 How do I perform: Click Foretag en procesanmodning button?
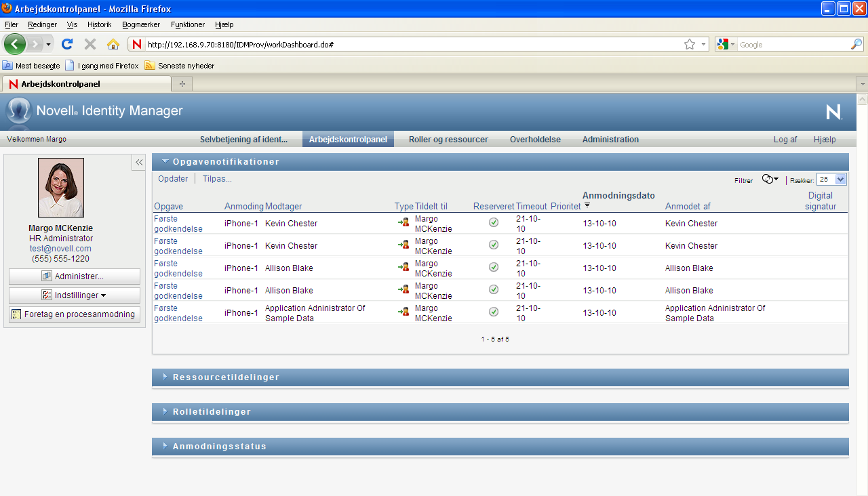(x=75, y=314)
